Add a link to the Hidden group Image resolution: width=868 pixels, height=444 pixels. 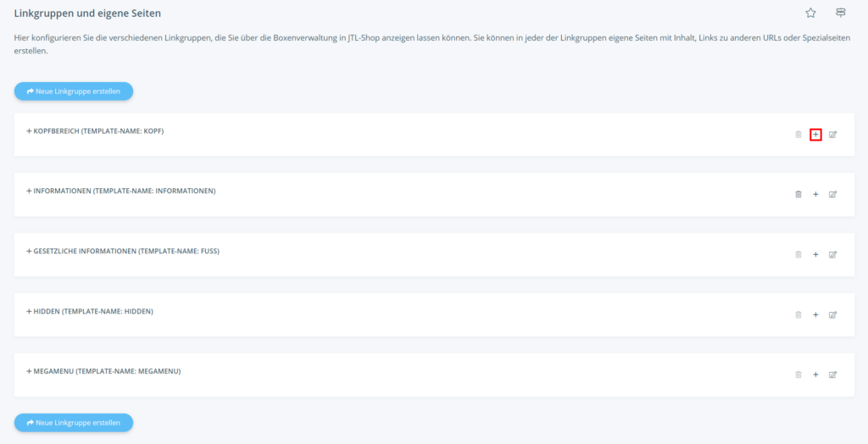pos(815,314)
